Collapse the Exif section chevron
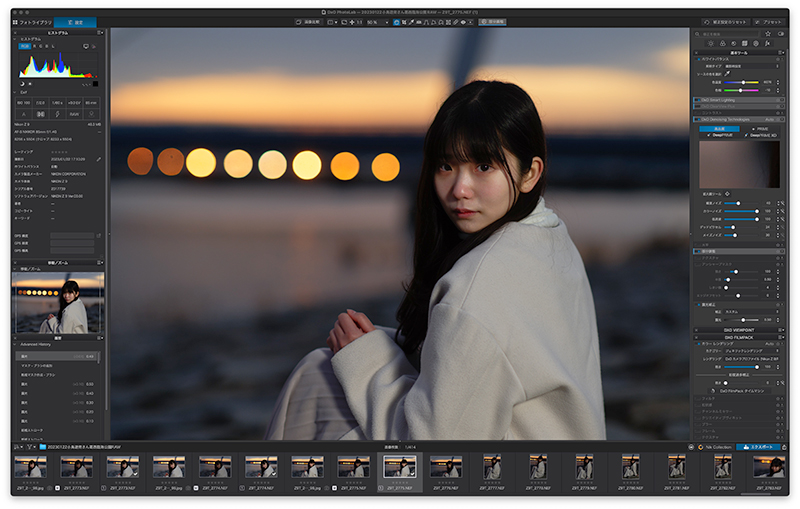Image resolution: width=800 pixels, height=509 pixels. click(15, 92)
